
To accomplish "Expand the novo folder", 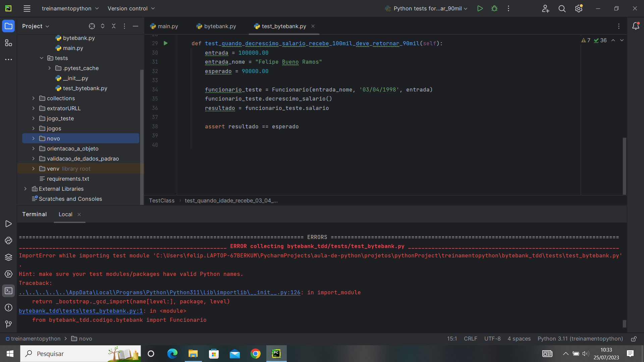I will pos(34,139).
